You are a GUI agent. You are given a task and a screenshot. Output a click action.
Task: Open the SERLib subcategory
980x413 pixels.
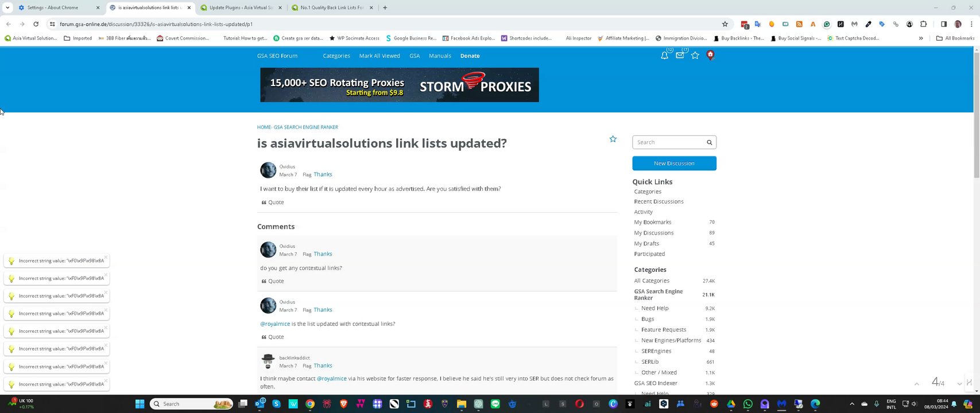650,362
